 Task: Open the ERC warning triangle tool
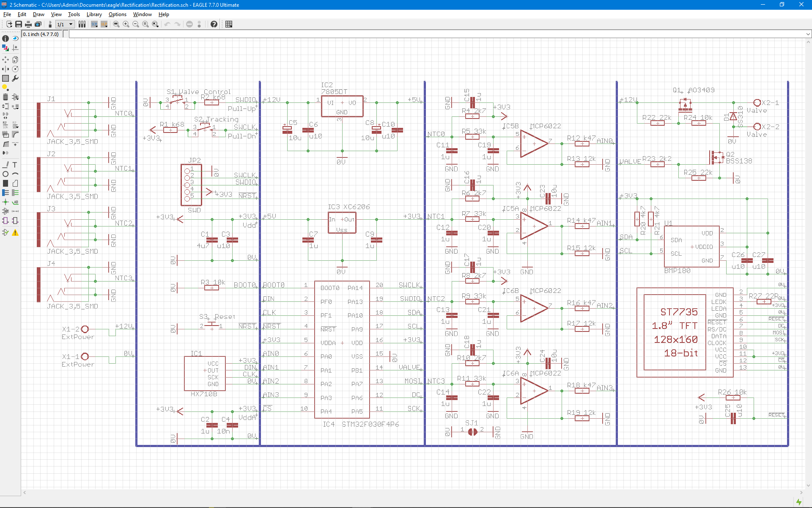(x=15, y=232)
